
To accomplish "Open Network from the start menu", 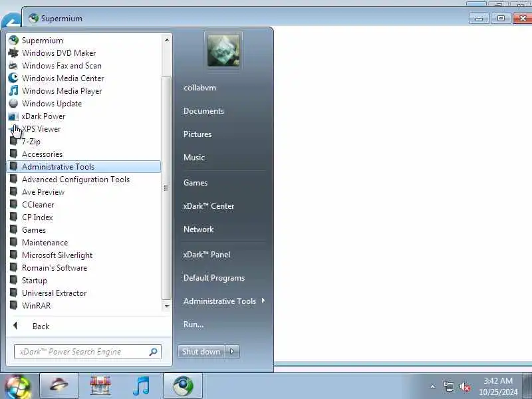I will (198, 229).
